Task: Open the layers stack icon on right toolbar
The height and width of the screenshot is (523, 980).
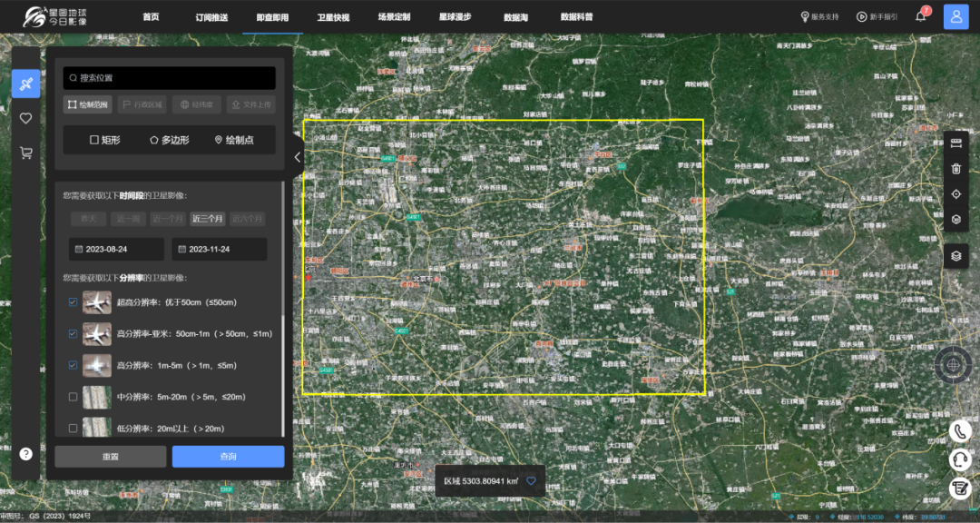Action: (x=955, y=255)
